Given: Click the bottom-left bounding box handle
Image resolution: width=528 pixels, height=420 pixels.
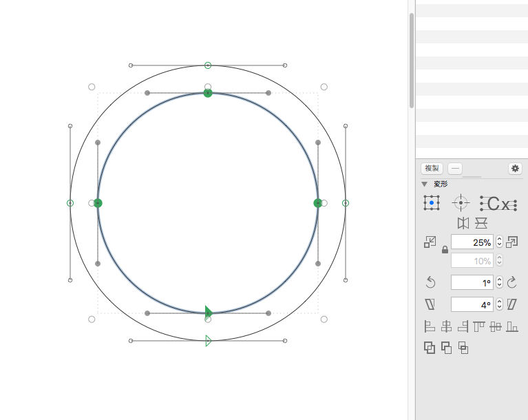Looking at the screenshot, I should [x=92, y=319].
